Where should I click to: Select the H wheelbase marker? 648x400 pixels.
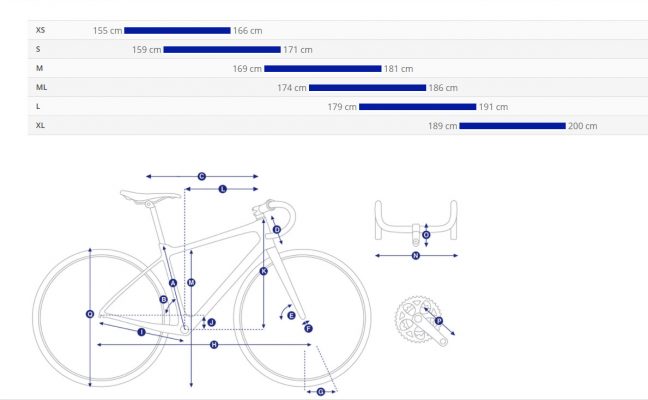tap(214, 345)
